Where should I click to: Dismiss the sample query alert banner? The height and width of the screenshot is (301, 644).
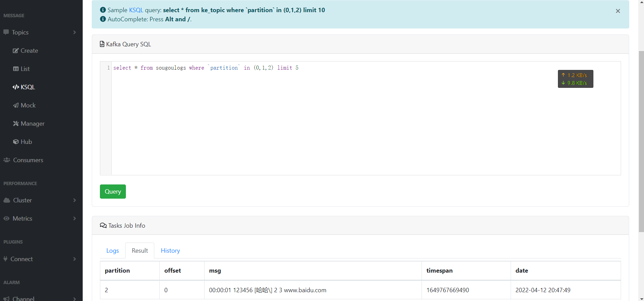point(618,11)
